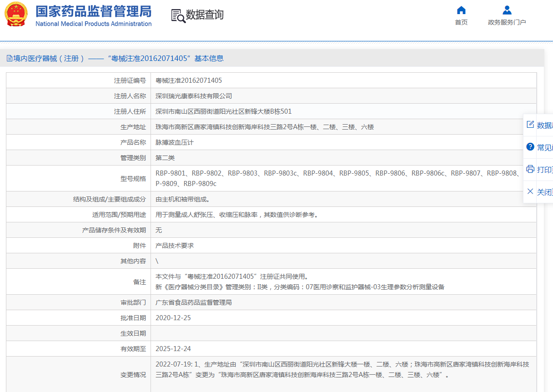This screenshot has height=392, width=553.
Task: Click the 政务服务门户 person icon
Action: point(507,10)
